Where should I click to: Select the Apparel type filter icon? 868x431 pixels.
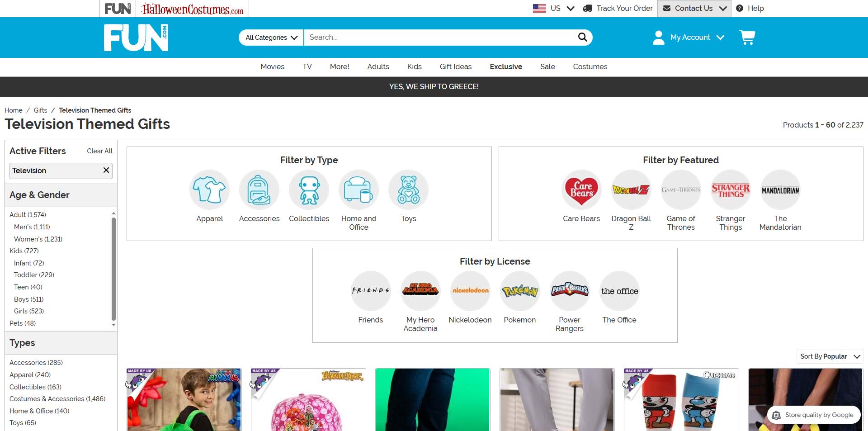pyautogui.click(x=209, y=190)
